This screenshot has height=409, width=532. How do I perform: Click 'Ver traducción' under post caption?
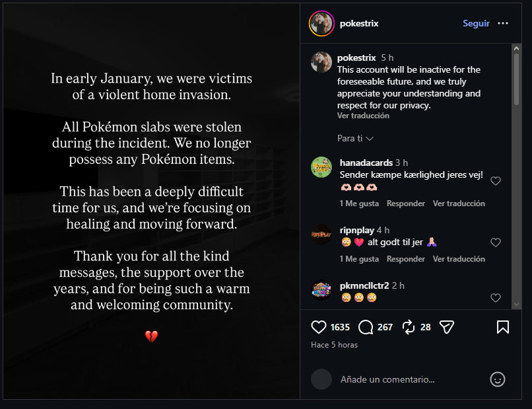point(363,116)
